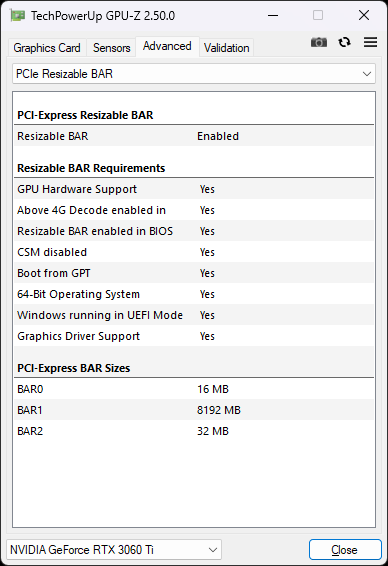Switch to the Graphics Card tab
This screenshot has width=388, height=566.
click(x=47, y=48)
